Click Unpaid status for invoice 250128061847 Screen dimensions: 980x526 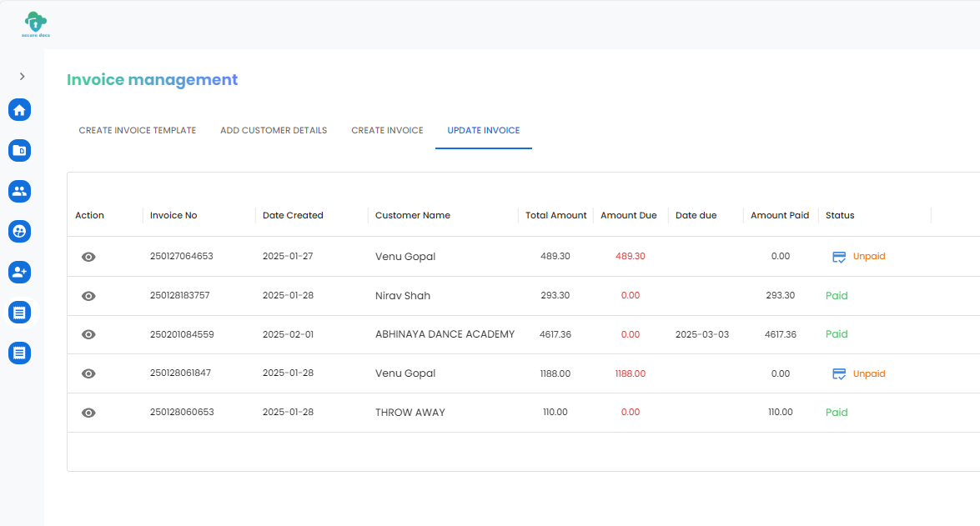869,373
